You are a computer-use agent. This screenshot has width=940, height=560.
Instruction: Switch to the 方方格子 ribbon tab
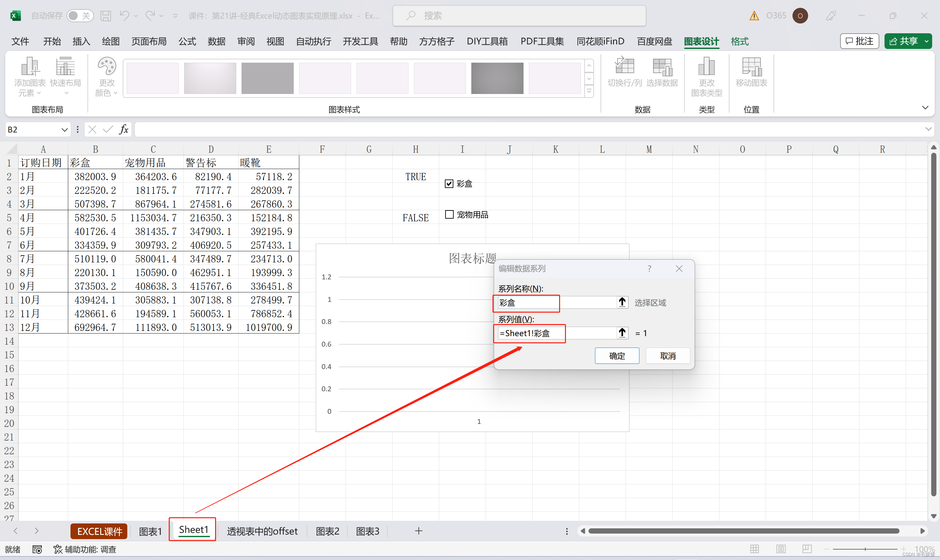click(x=437, y=41)
